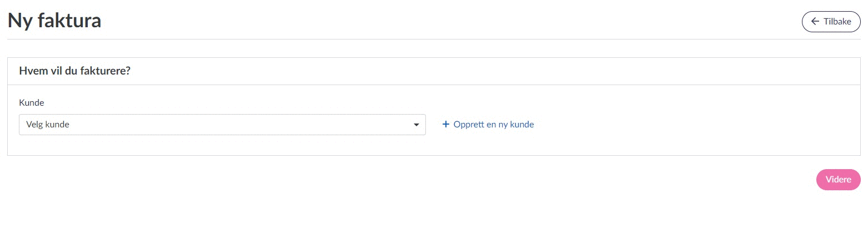Image resolution: width=868 pixels, height=242 pixels.
Task: Focus the Kunde selection combo box
Action: coord(222,125)
